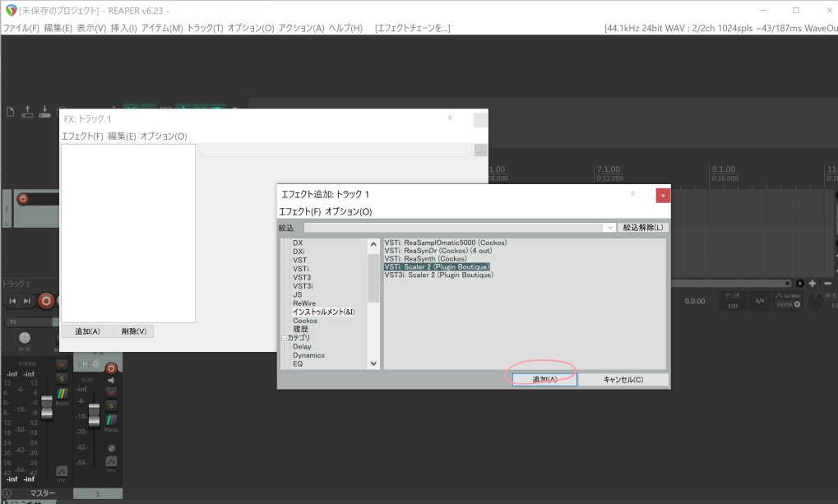Close the add-effect dialog with red X

click(663, 195)
